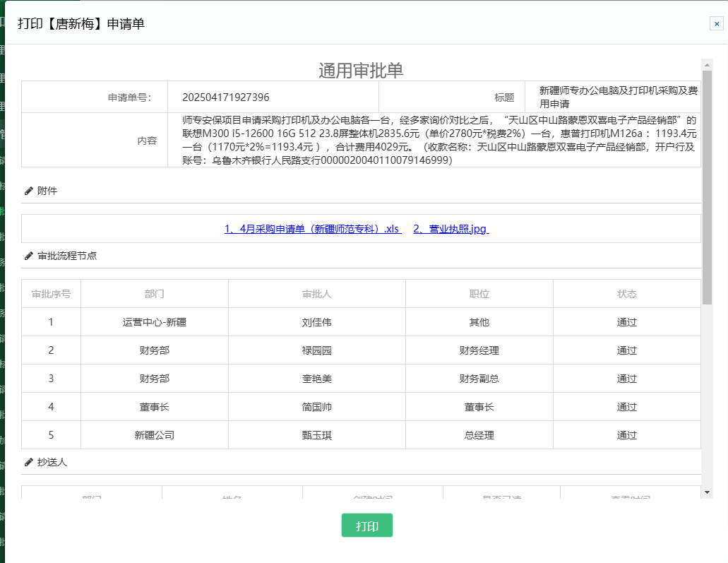Click the 通过 status for 甄玉琪
This screenshot has height=563, width=728.
point(626,435)
